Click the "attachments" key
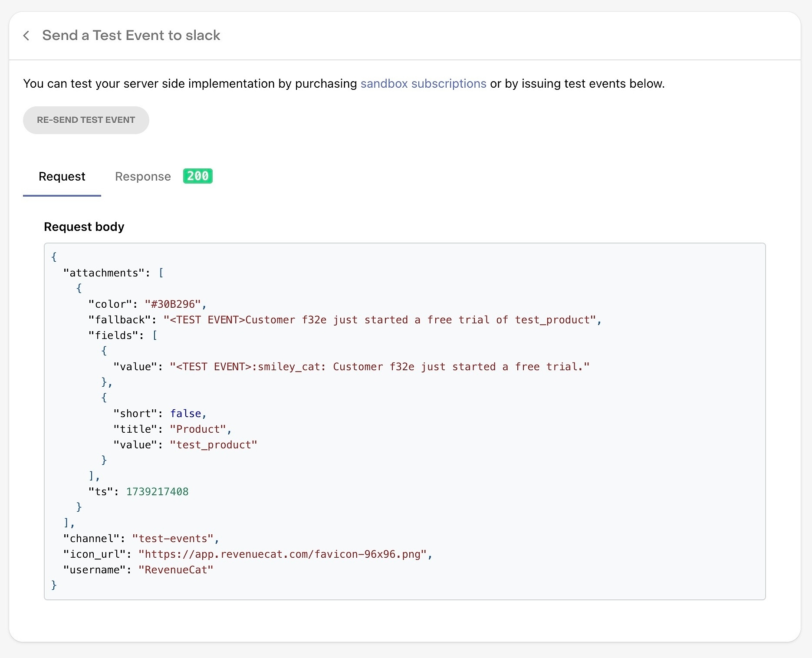 click(104, 273)
